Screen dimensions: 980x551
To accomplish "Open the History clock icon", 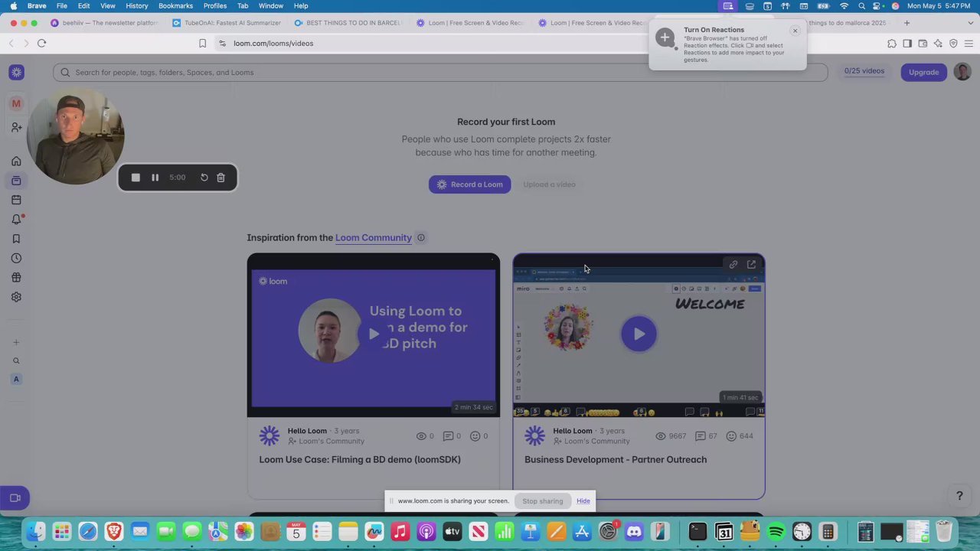I will point(16,258).
